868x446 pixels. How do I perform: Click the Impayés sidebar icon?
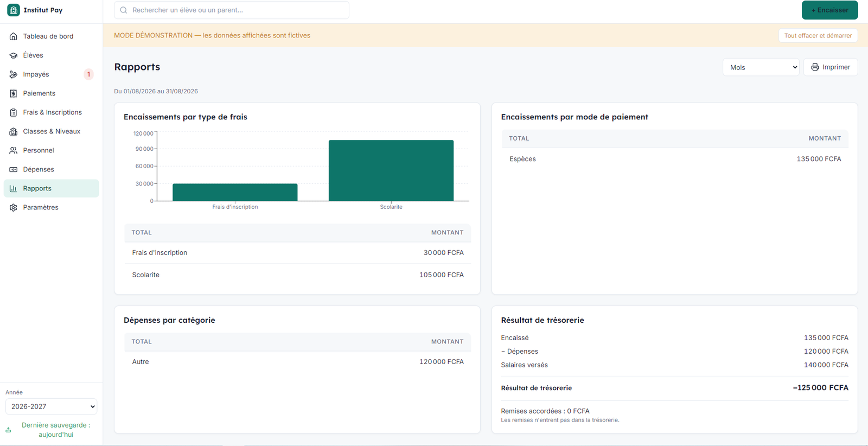point(14,74)
